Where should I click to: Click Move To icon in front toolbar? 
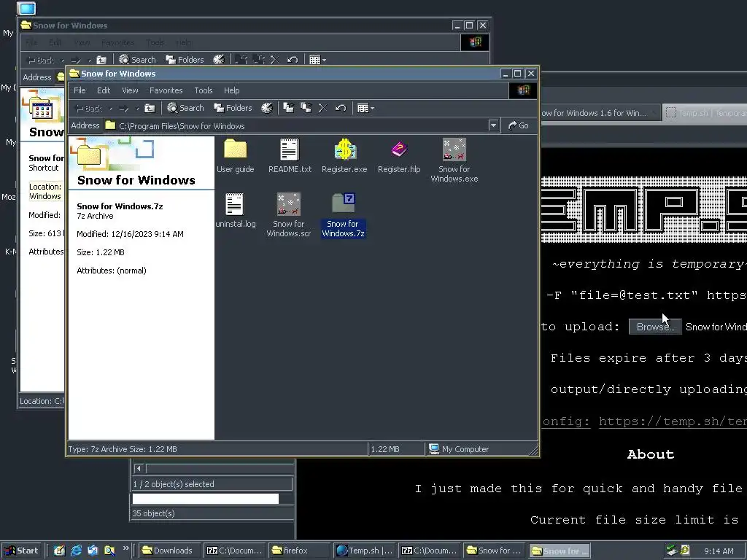tap(289, 108)
